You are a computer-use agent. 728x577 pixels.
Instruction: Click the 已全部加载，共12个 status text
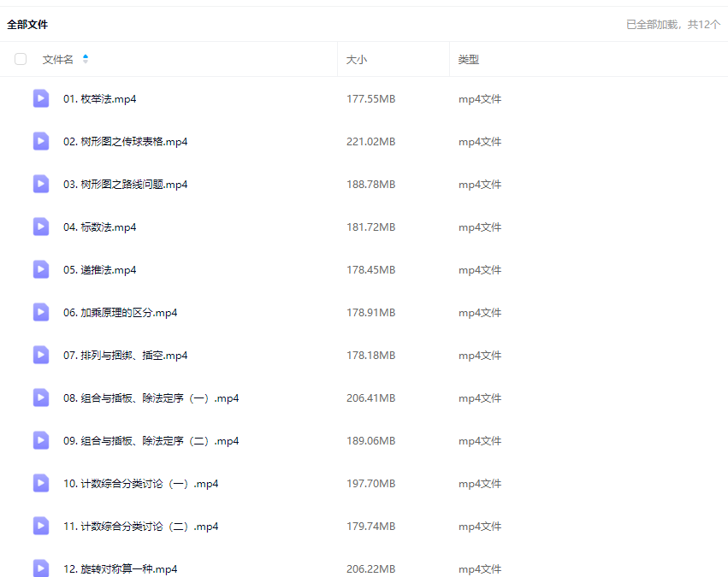point(672,25)
